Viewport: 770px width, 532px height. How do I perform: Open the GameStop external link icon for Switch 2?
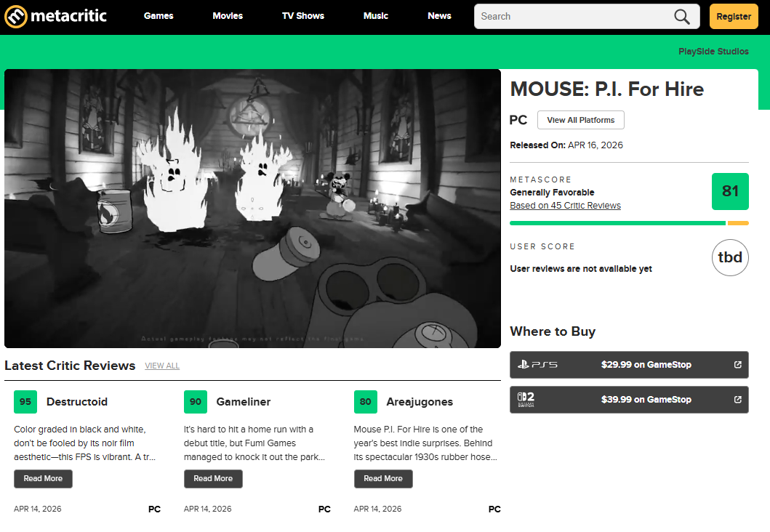pyautogui.click(x=738, y=399)
